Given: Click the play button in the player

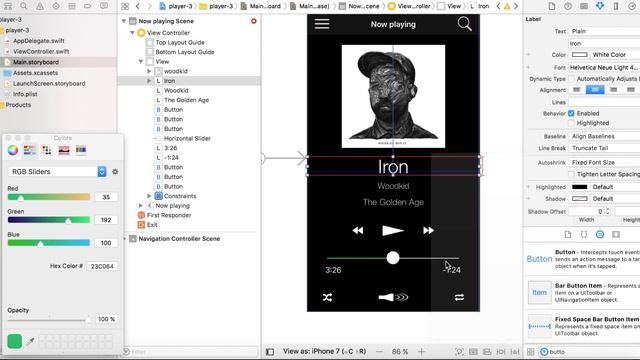Looking at the screenshot, I should click(x=393, y=231).
